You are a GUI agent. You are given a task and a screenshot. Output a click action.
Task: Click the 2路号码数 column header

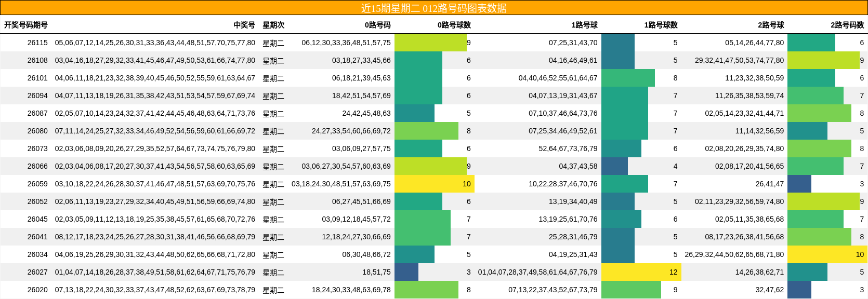coord(847,25)
